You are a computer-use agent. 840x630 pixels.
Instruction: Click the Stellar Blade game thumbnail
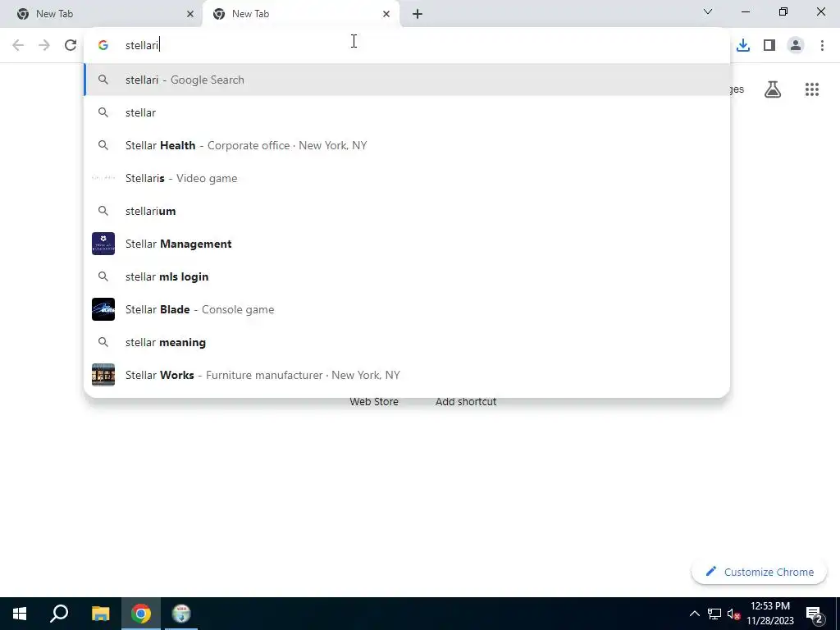[103, 309]
